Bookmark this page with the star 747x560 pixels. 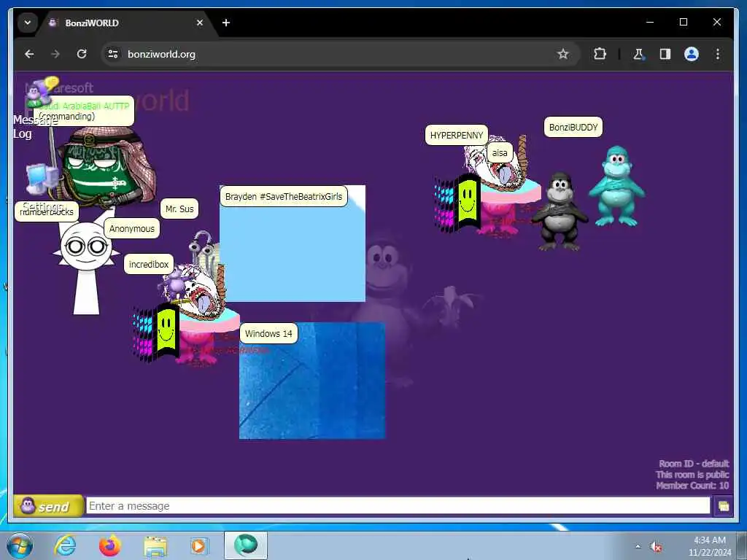(x=562, y=54)
